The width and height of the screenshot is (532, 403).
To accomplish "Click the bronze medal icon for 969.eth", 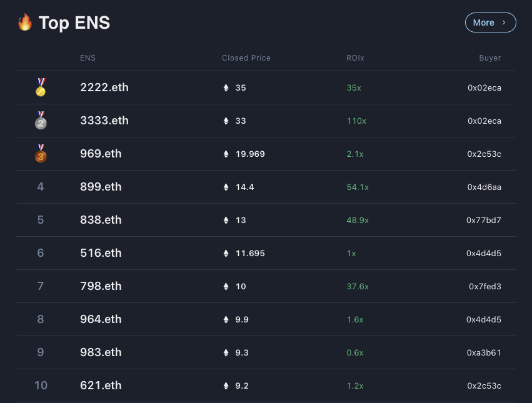I will (x=41, y=154).
